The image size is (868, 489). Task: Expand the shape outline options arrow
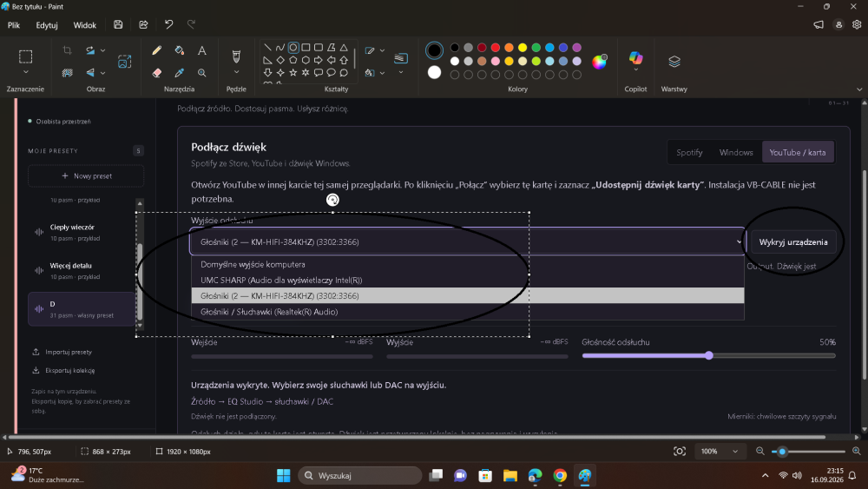pos(382,50)
